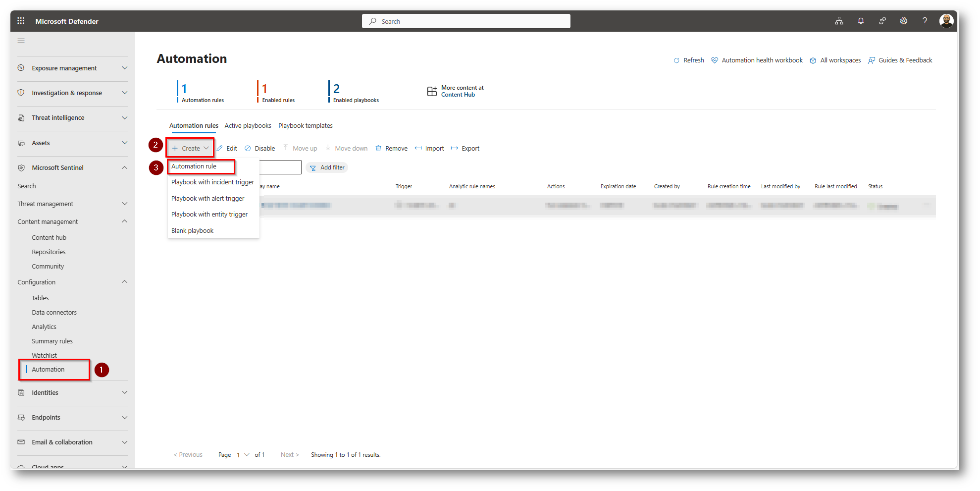The image size is (980, 491).
Task: Click the Automation health workbook icon
Action: point(715,60)
